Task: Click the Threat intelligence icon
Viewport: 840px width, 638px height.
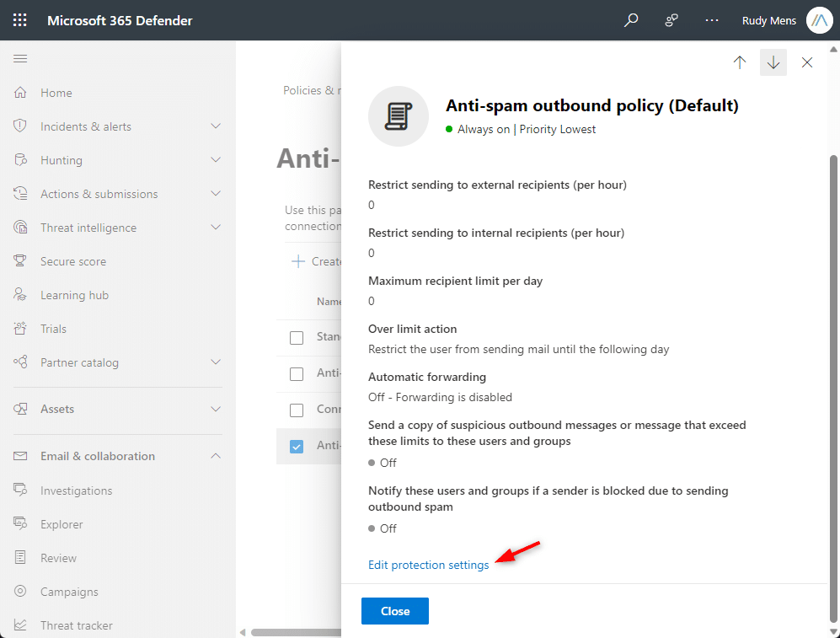Action: coord(20,227)
